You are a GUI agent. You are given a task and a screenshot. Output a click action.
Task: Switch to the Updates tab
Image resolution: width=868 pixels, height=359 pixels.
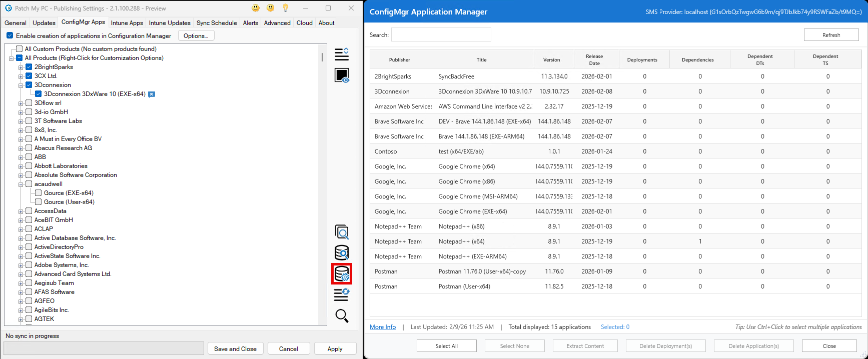(44, 22)
